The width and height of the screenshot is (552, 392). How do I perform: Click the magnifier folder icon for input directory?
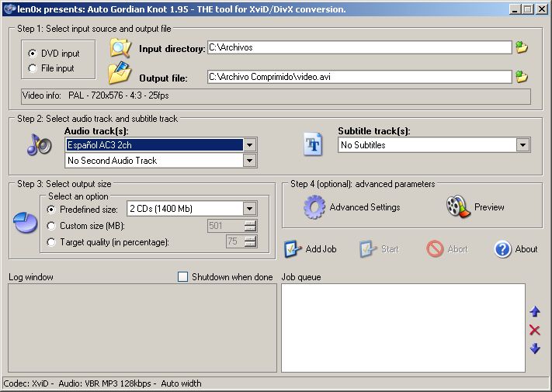pos(120,48)
